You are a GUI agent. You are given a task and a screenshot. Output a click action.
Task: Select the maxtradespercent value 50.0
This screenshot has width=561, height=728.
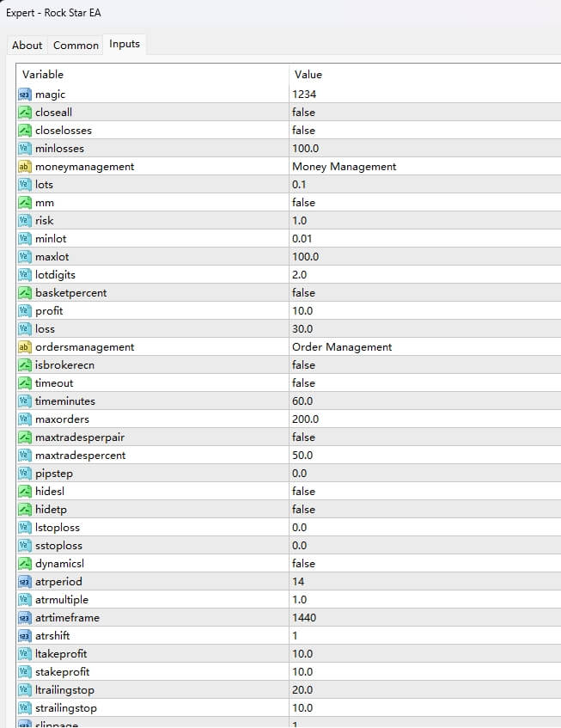click(x=302, y=456)
